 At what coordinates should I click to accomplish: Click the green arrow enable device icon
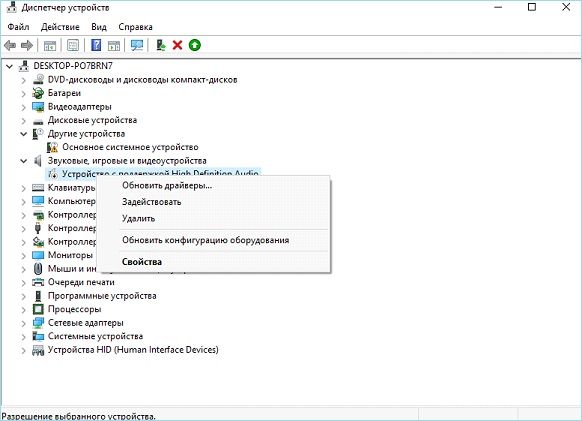click(x=194, y=45)
